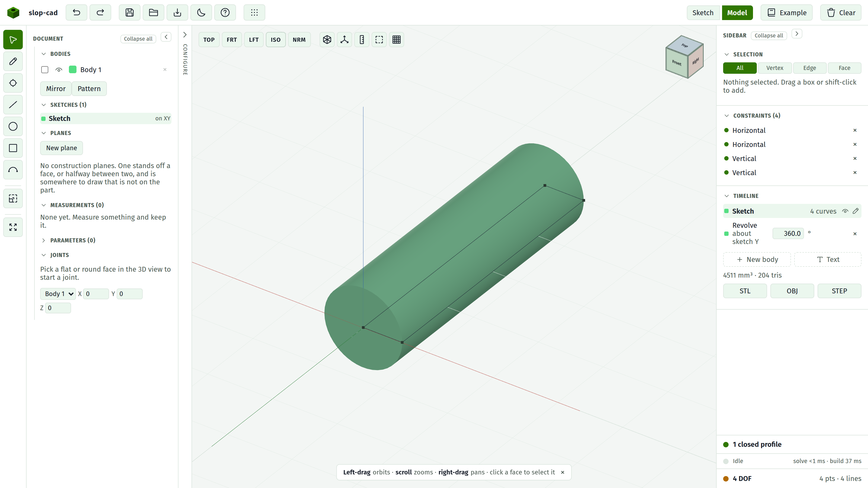Click the revolve angle 360.0 field
The image size is (868, 488).
[789, 233]
